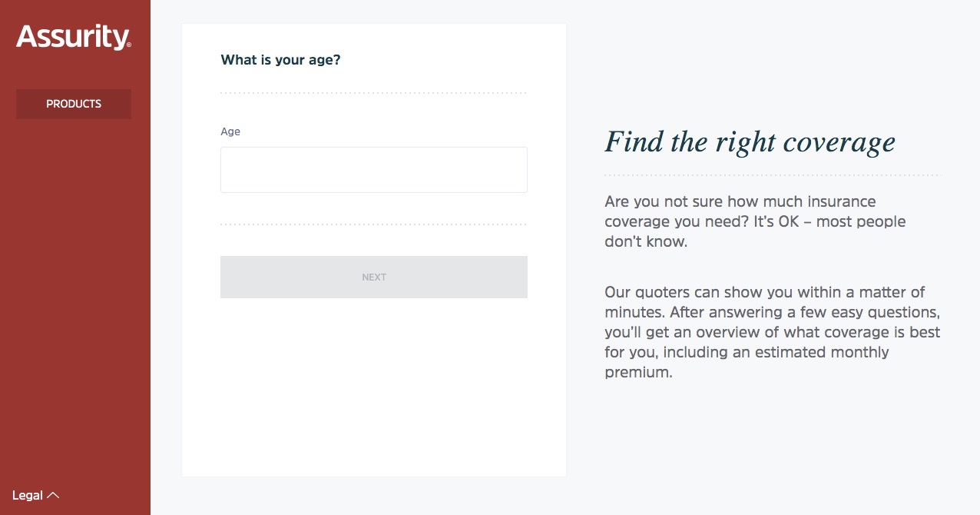Click the "Find the right coverage" heading
Image resolution: width=980 pixels, height=515 pixels.
pos(750,142)
